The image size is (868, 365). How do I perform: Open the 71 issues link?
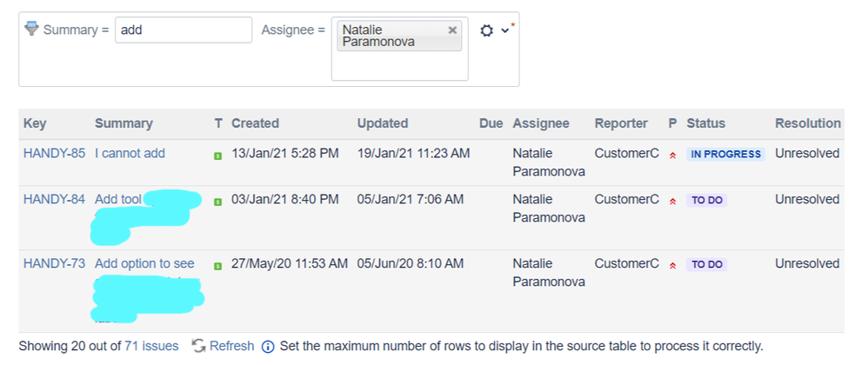pyautogui.click(x=151, y=346)
